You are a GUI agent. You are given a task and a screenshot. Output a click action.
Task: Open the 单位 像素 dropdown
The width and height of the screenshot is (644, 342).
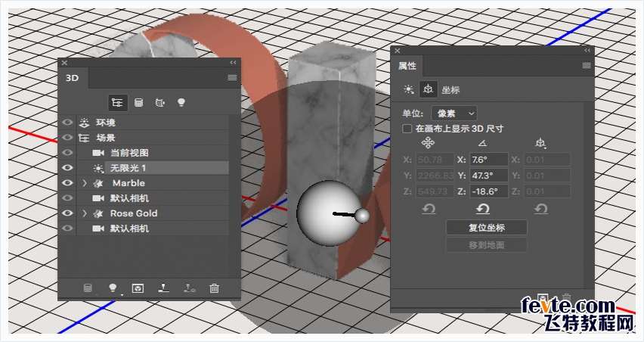pyautogui.click(x=454, y=113)
